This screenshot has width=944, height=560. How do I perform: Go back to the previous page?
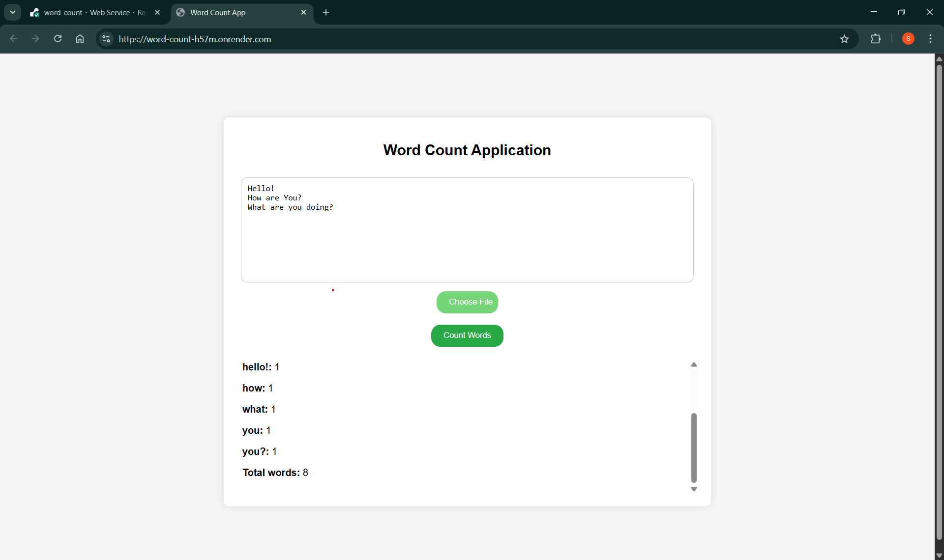[x=14, y=39]
